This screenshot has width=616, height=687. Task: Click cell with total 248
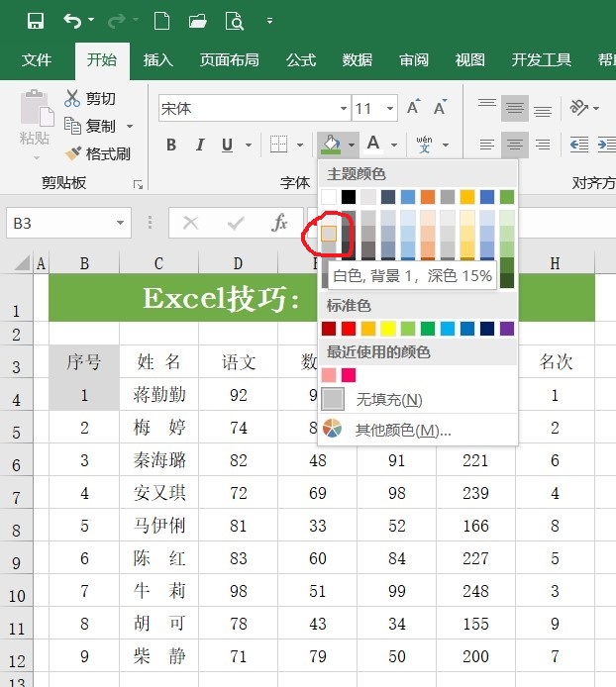pos(475,591)
